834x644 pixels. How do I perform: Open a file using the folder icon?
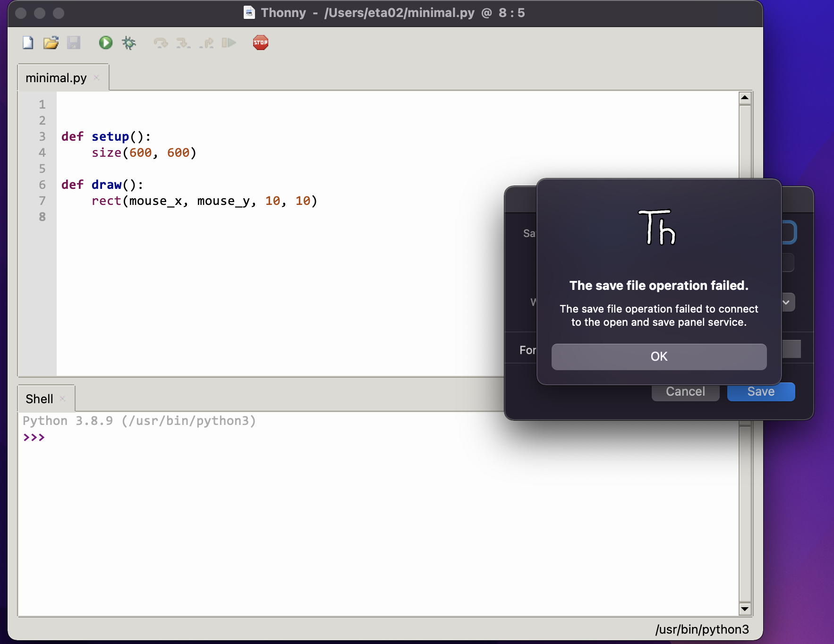51,43
